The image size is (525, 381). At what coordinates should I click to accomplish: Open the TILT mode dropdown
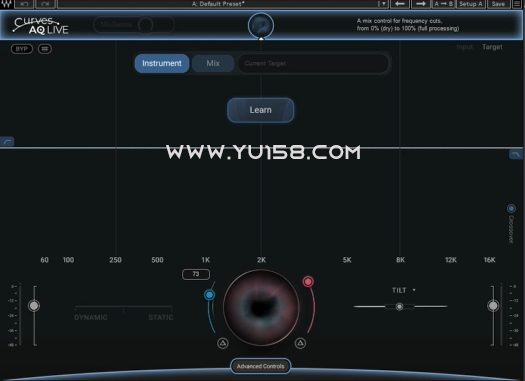tap(414, 290)
